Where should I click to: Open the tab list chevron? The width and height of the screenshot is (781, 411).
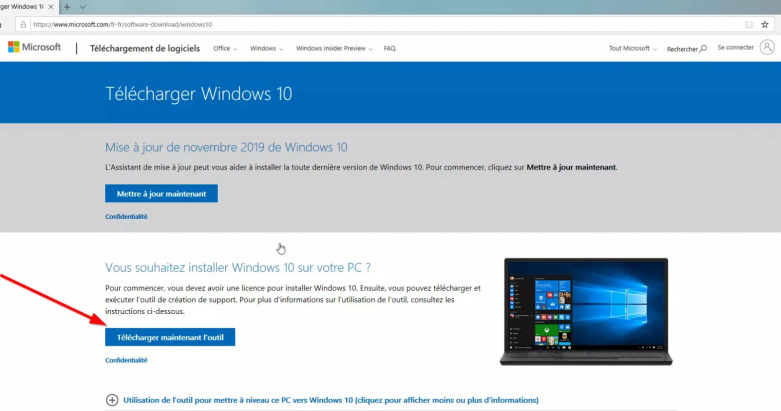(x=83, y=7)
